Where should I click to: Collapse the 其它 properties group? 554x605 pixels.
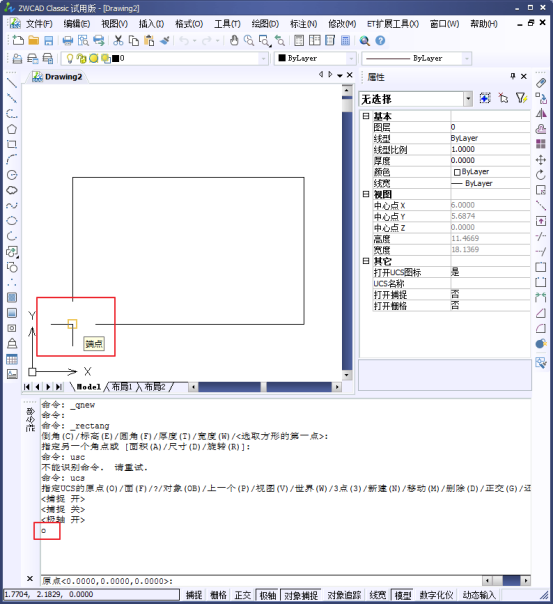[366, 261]
